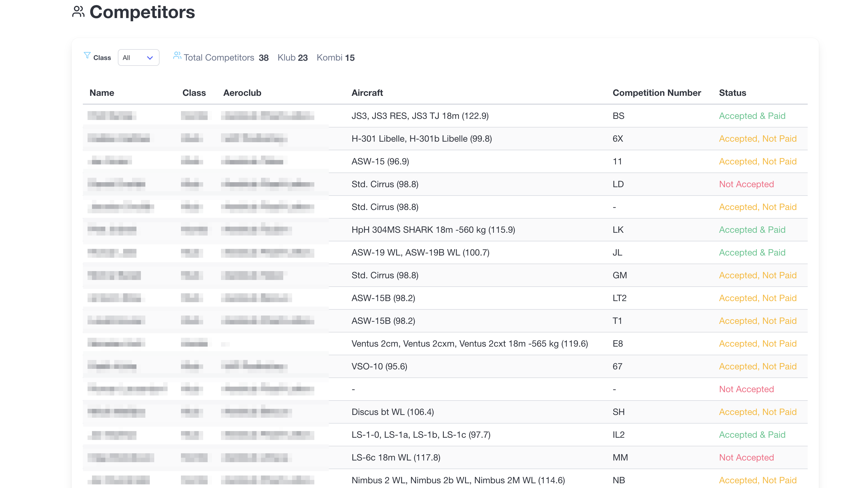
Task: Click the Status column header
Action: [732, 92]
